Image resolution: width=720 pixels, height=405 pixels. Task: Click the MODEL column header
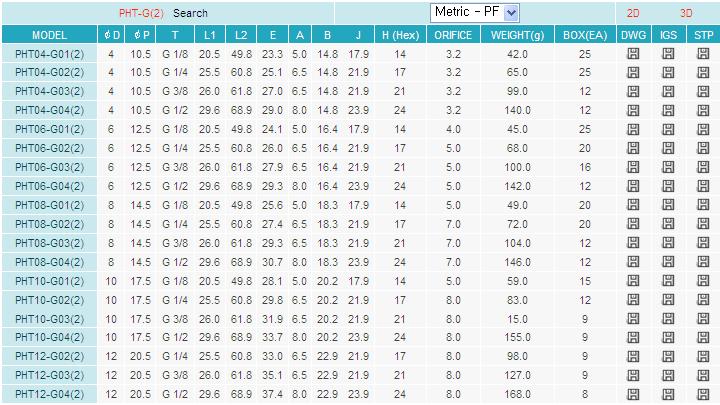[50, 33]
